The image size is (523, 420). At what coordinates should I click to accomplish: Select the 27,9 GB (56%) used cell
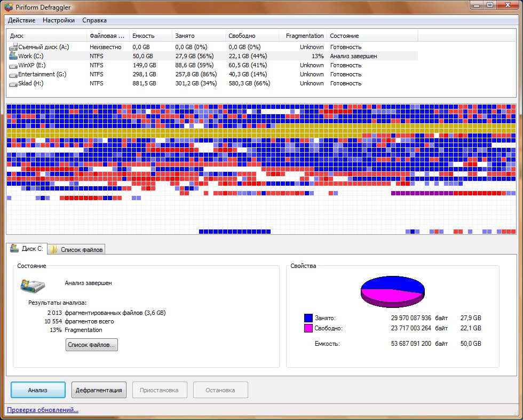coord(194,56)
